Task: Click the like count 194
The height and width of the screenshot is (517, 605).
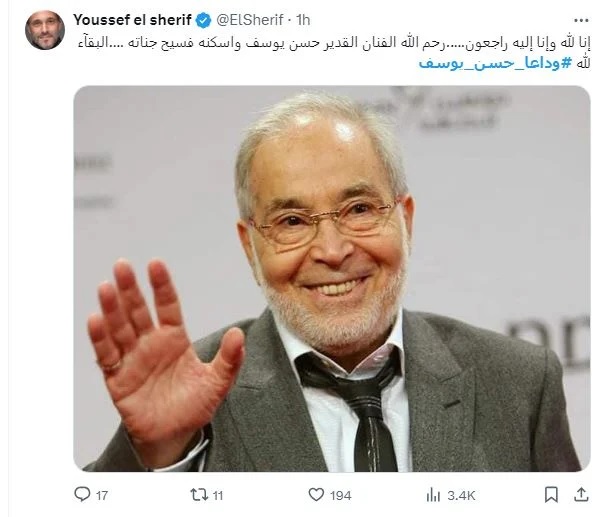Action: [x=340, y=495]
